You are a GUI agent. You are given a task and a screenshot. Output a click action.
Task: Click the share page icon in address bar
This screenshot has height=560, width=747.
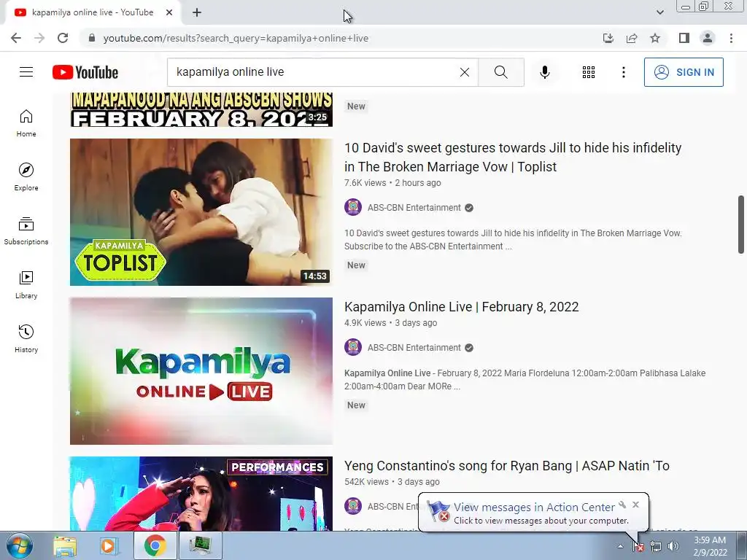pyautogui.click(x=632, y=38)
